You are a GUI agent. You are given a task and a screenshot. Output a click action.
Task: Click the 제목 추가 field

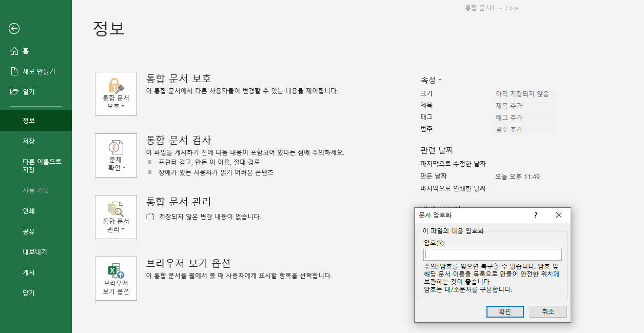(524, 106)
